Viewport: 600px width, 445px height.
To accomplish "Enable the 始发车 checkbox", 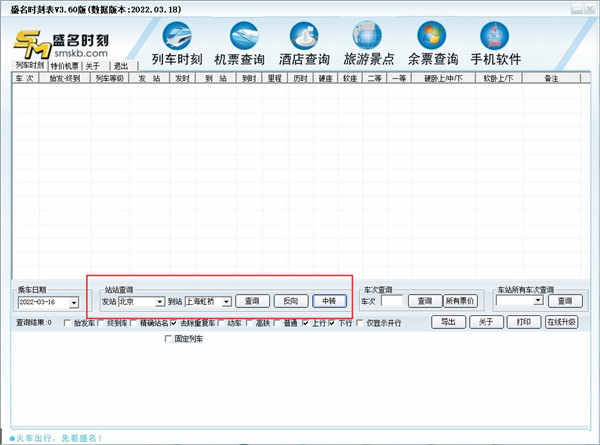I will pos(67,323).
